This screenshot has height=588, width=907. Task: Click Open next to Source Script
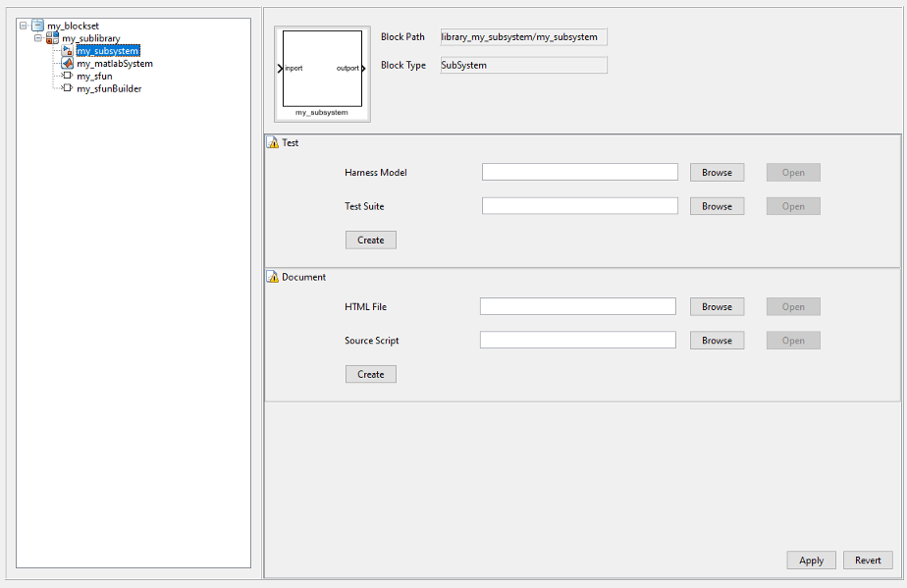click(x=793, y=341)
